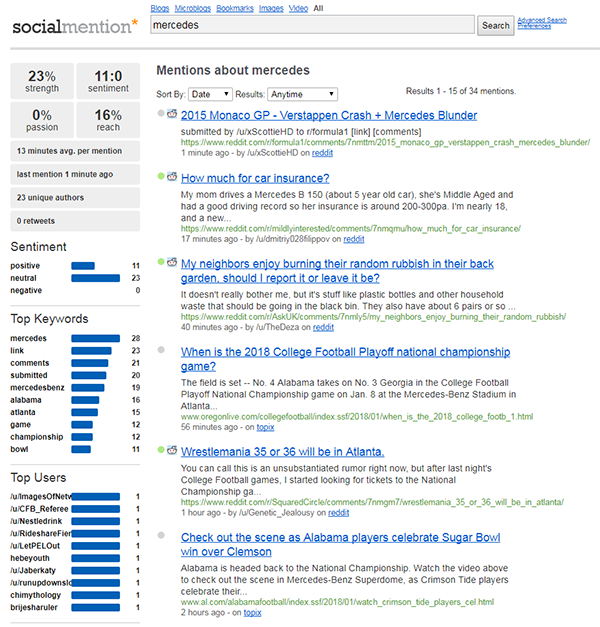This screenshot has height=627, width=600.
Task: Click the Search button
Action: click(496, 26)
